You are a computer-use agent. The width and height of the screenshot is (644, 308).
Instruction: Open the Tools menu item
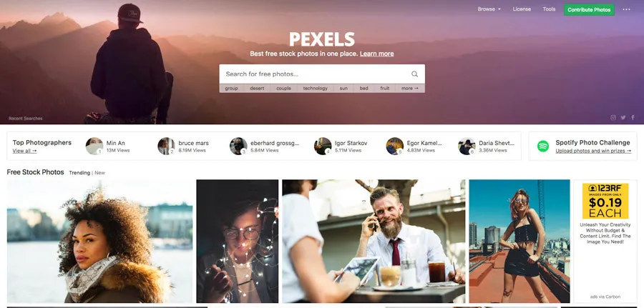549,9
